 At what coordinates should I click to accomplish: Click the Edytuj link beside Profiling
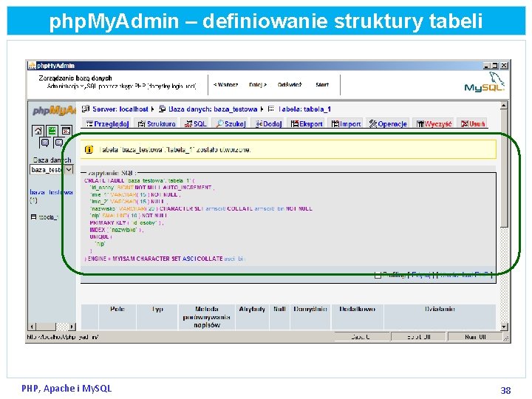pyautogui.click(x=421, y=275)
